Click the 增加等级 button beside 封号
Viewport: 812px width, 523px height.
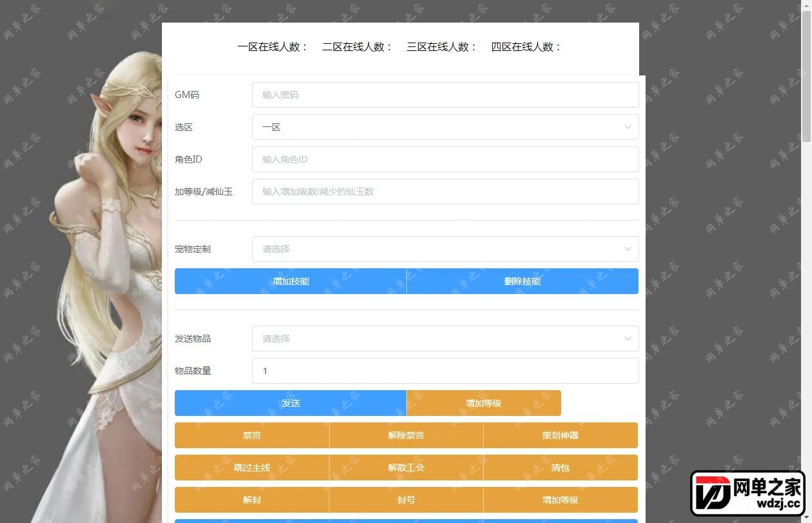coord(560,500)
